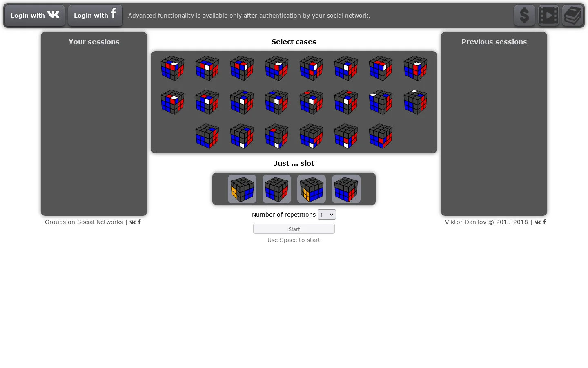
Task: Select the fifth case in the middle row
Action: pos(312,102)
